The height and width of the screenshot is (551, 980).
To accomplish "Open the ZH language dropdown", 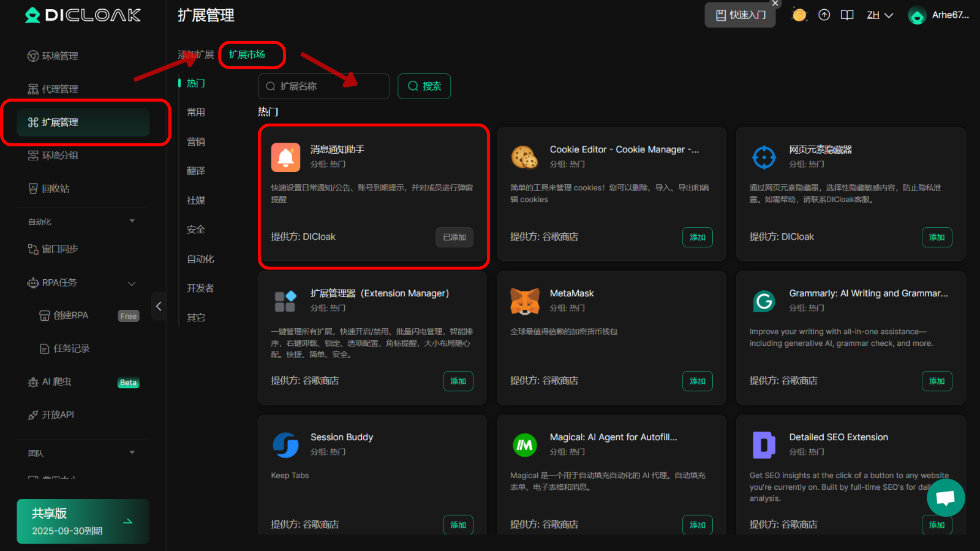I will (x=880, y=15).
